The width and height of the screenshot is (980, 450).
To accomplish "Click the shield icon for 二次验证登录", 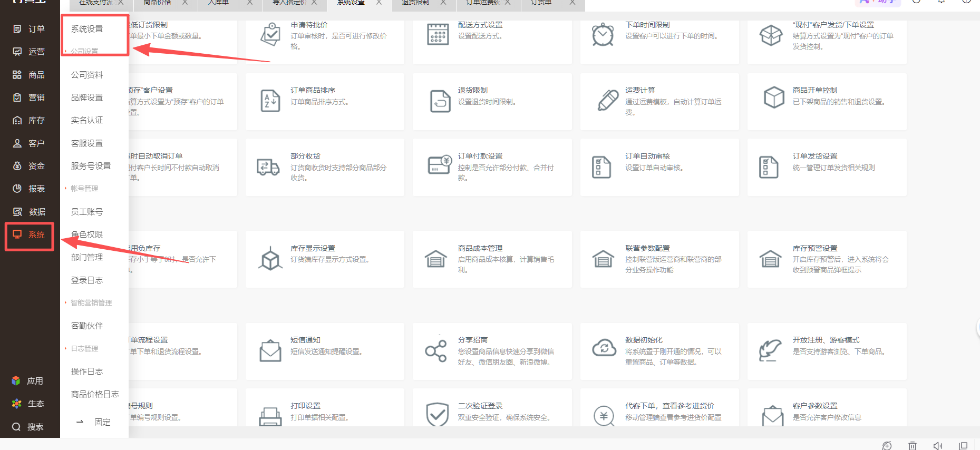I will point(438,415).
